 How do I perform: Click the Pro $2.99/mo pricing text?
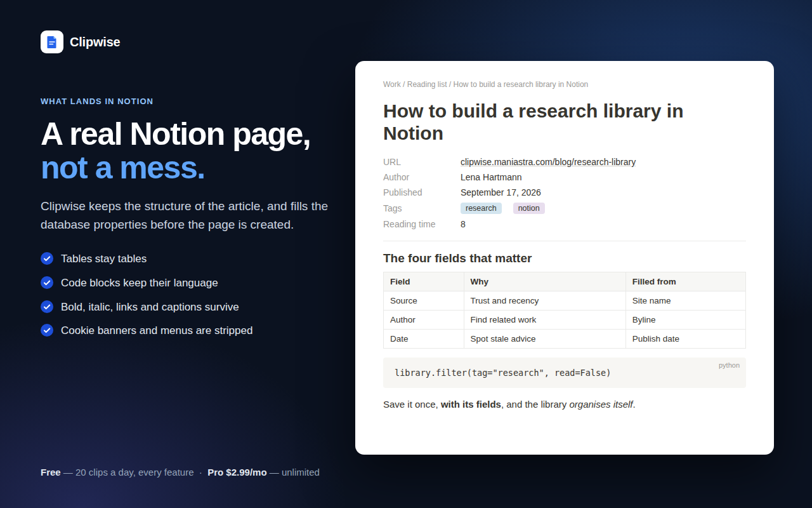point(237,472)
